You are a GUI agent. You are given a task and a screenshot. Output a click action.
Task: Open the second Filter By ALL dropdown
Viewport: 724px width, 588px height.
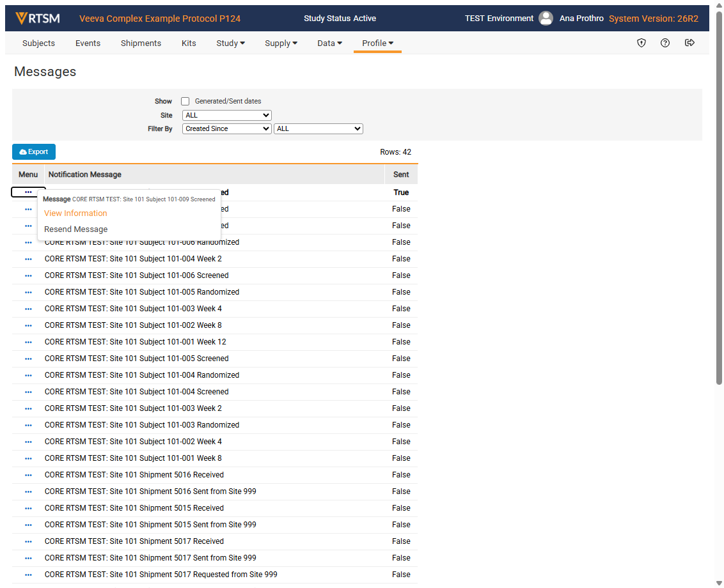point(318,128)
